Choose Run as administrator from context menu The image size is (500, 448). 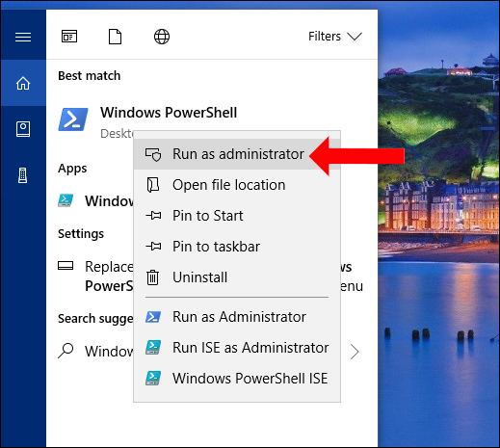237,154
